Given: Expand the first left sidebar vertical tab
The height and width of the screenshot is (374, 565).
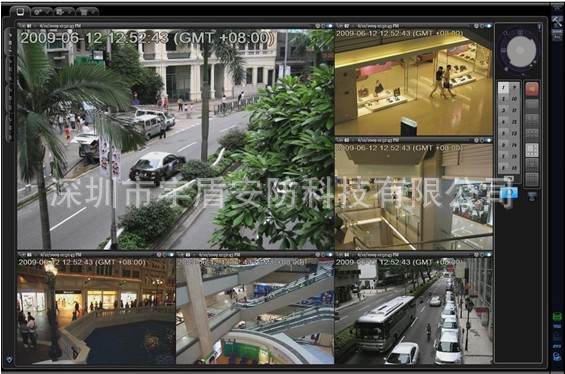Looking at the screenshot, I should pyautogui.click(x=9, y=41).
